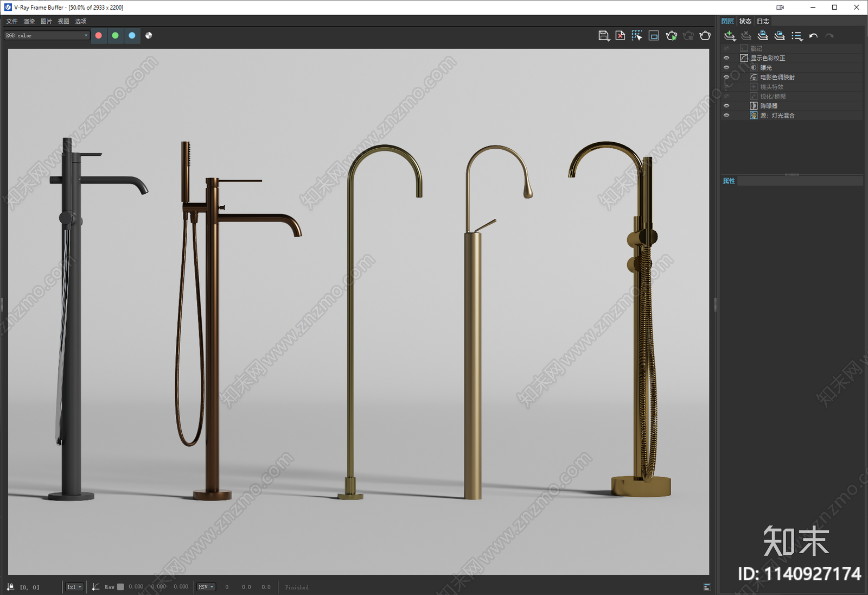Hide the 电影色调映射 layer
This screenshot has width=868, height=595.
pos(726,77)
